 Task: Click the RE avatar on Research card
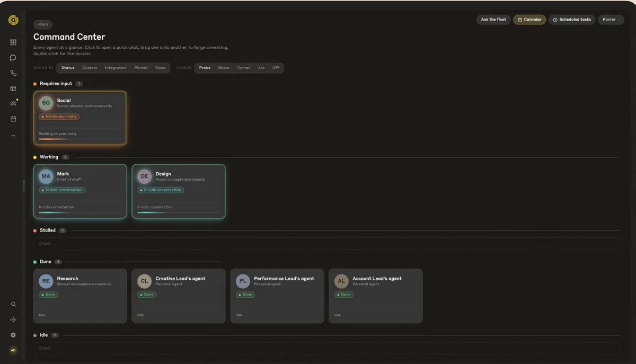coord(46,281)
